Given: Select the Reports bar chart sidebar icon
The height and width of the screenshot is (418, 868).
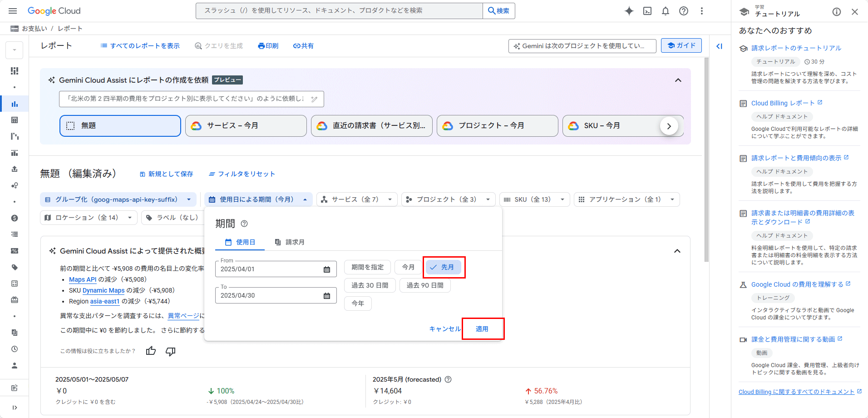Looking at the screenshot, I should (15, 104).
